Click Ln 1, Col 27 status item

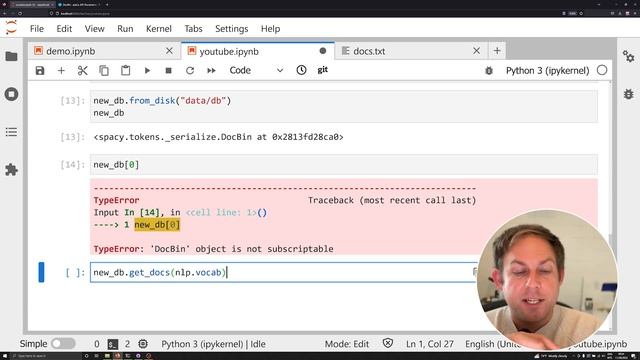(x=430, y=344)
